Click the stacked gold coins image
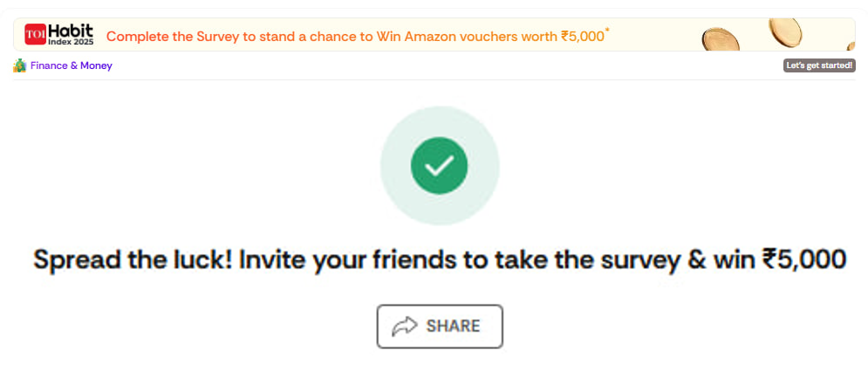 coord(721,38)
